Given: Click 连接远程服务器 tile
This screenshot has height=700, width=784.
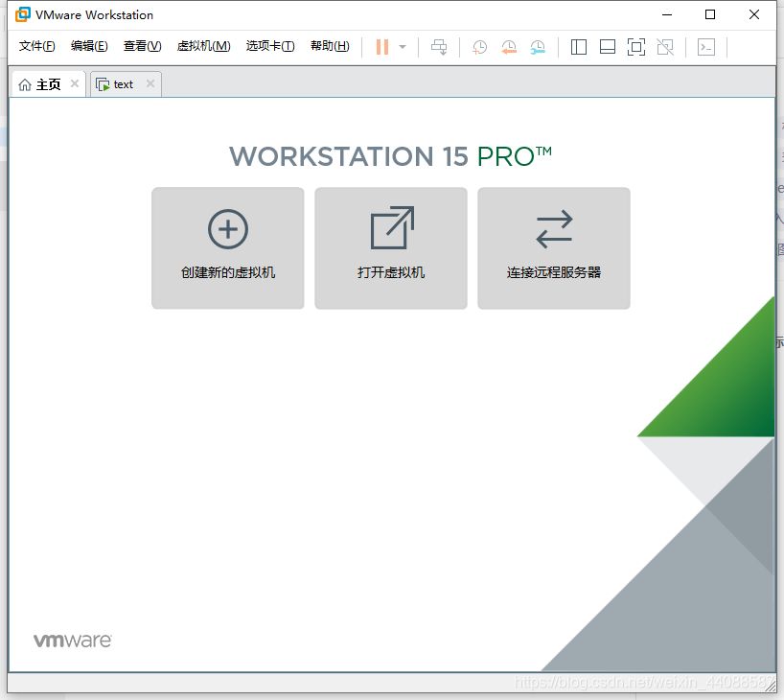Looking at the screenshot, I should click(x=554, y=248).
